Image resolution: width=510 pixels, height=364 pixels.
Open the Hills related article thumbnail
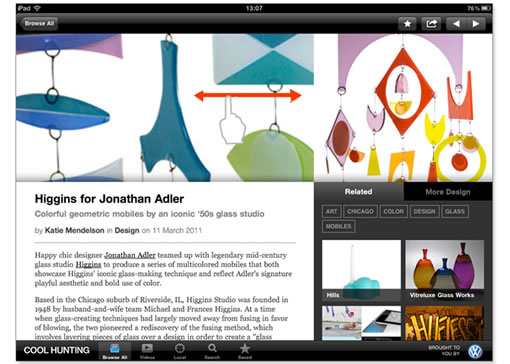[361, 270]
